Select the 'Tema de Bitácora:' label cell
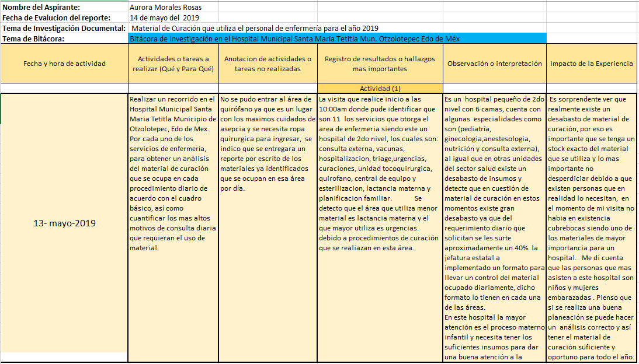 pos(34,38)
